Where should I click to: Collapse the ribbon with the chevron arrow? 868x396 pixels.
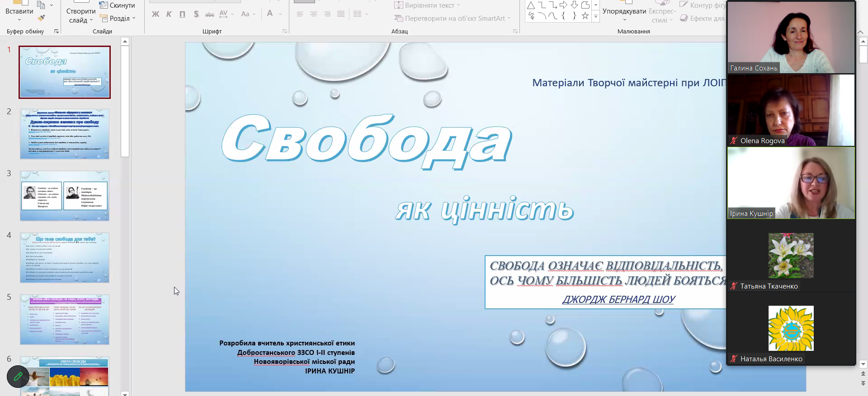(860, 32)
